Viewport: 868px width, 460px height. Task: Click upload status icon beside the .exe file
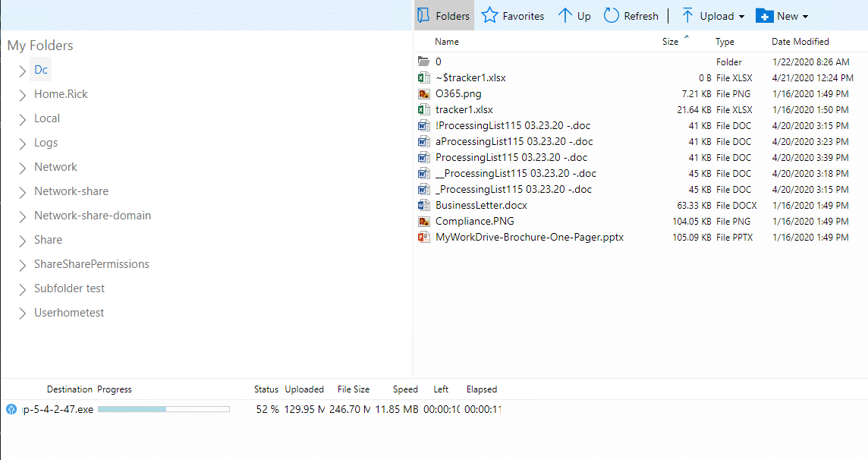click(x=11, y=410)
